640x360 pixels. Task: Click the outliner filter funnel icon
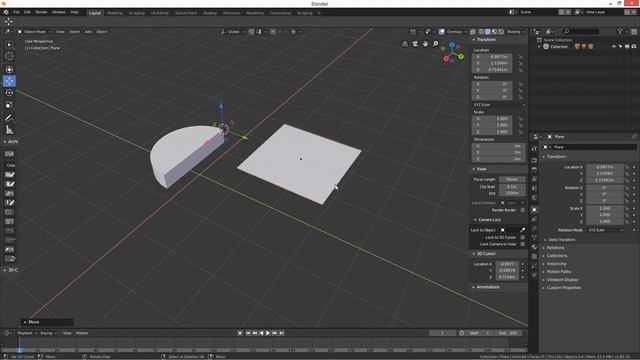click(x=620, y=31)
